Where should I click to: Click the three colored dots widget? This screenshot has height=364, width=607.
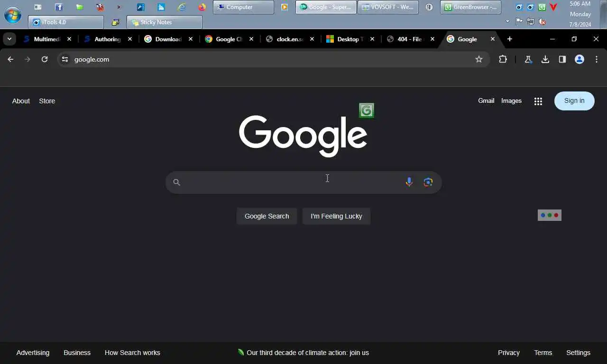550,215
